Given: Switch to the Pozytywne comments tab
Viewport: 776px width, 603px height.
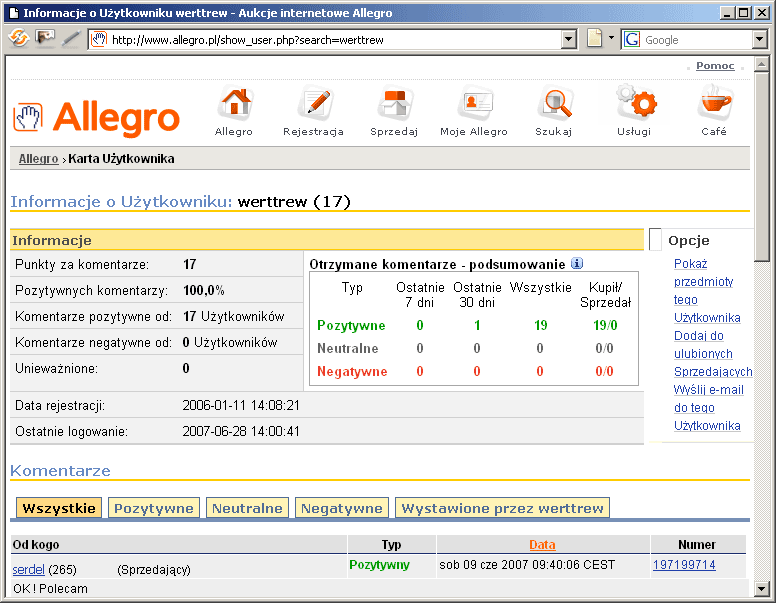Looking at the screenshot, I should pyautogui.click(x=154, y=508).
